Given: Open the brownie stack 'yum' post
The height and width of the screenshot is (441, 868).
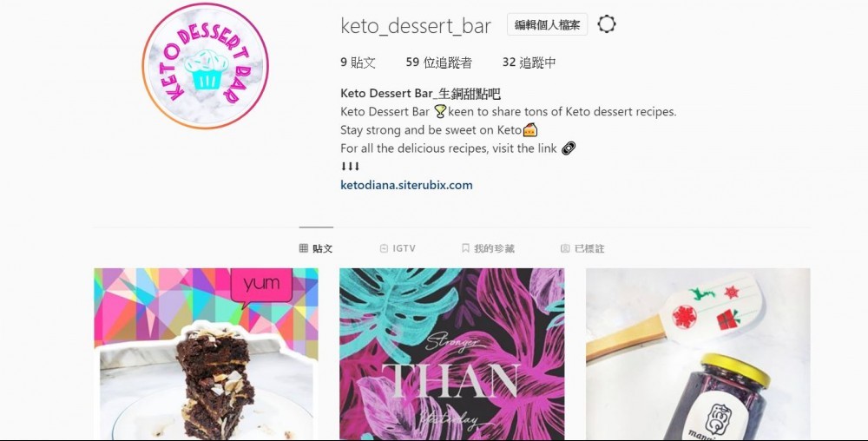Looking at the screenshot, I should point(206,354).
